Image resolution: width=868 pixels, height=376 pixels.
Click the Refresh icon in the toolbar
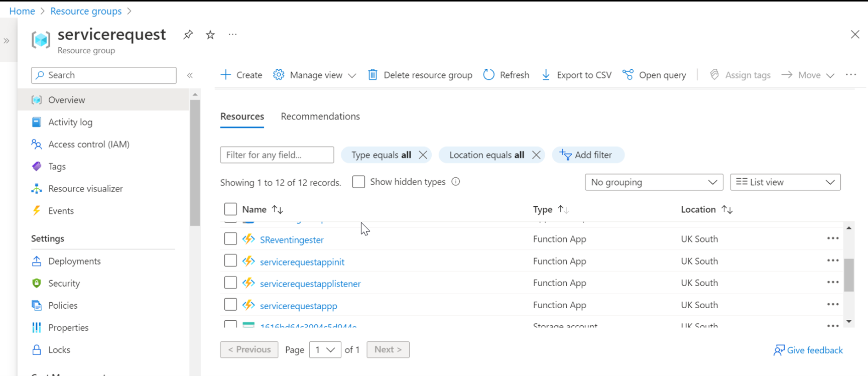click(489, 75)
